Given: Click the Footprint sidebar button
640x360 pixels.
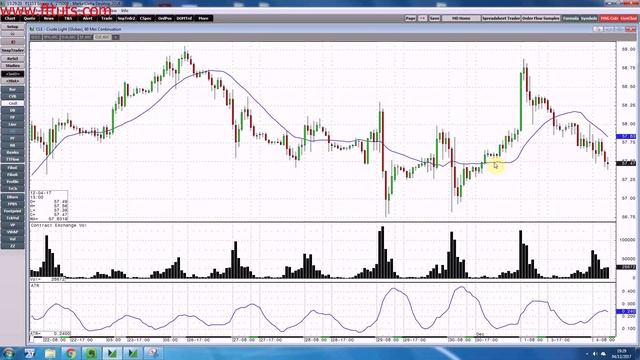Looking at the screenshot, I should coord(13,211).
